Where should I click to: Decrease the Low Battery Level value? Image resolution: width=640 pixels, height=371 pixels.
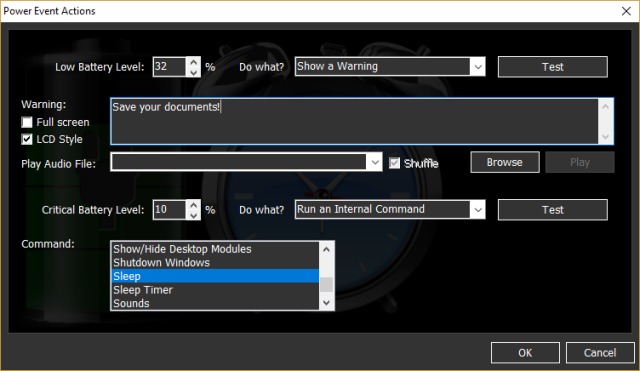point(193,72)
